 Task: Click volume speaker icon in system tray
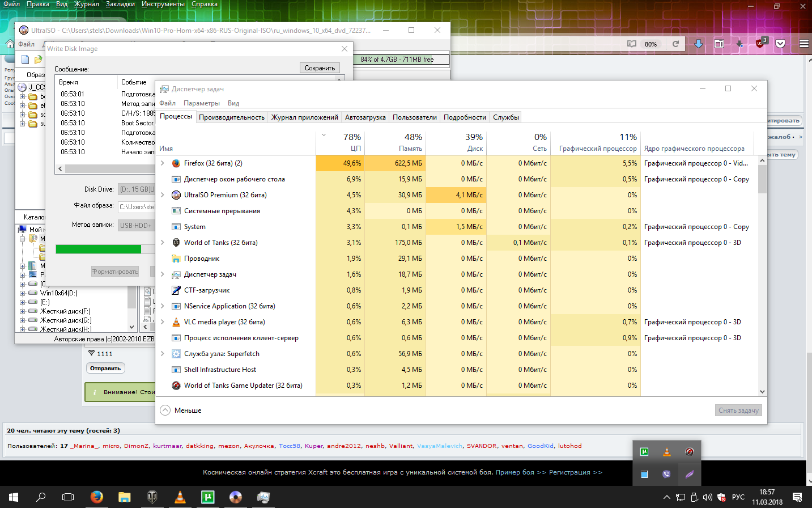[707, 497]
